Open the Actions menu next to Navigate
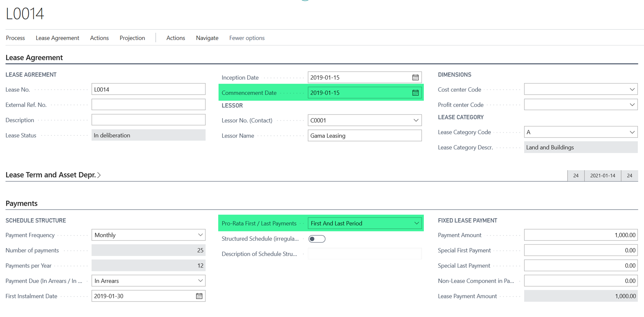Image resolution: width=644 pixels, height=317 pixels. [x=176, y=38]
